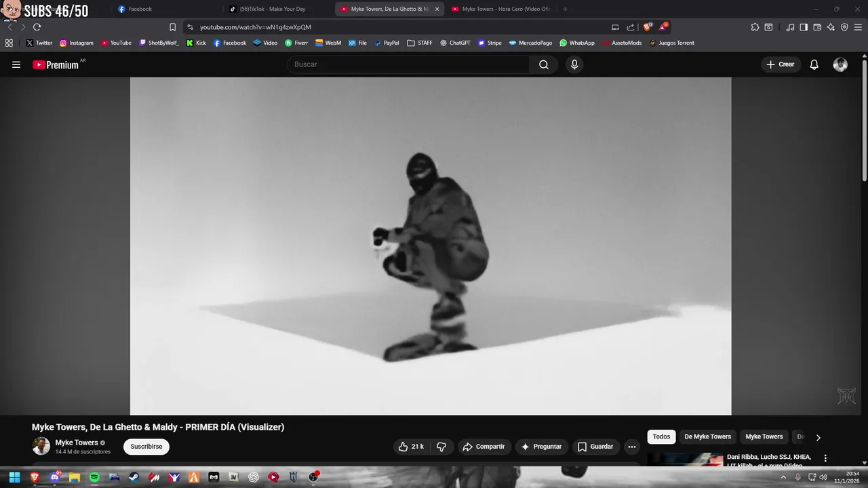Open the browser hamburger main menu

tap(858, 27)
